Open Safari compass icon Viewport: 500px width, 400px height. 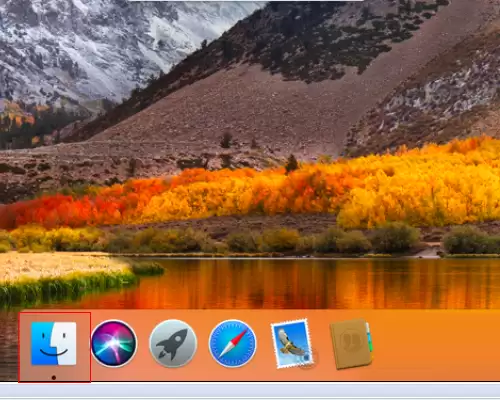coord(233,343)
